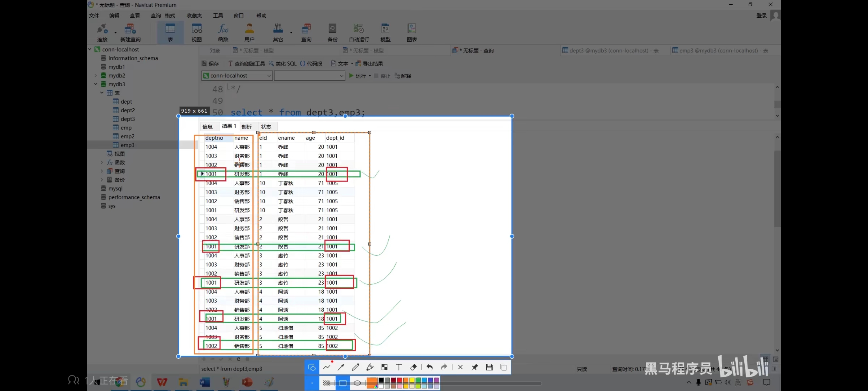Select the text annotation tool

click(x=399, y=367)
